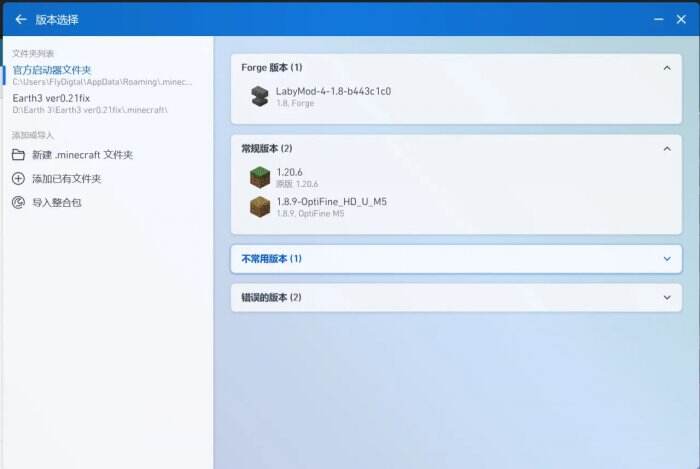Select version 1.20.6
Image resolution: width=700 pixels, height=469 pixels.
click(x=456, y=177)
